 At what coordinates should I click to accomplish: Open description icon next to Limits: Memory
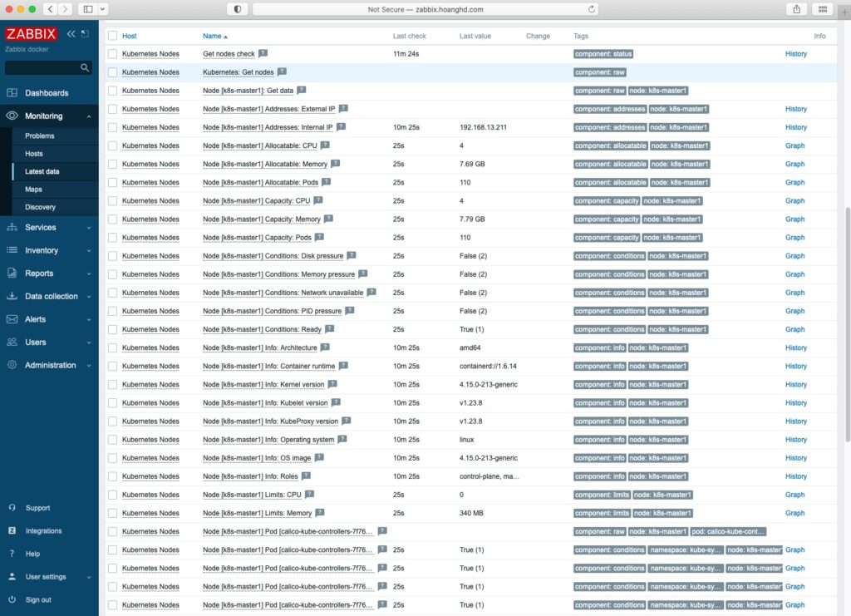pyautogui.click(x=320, y=512)
